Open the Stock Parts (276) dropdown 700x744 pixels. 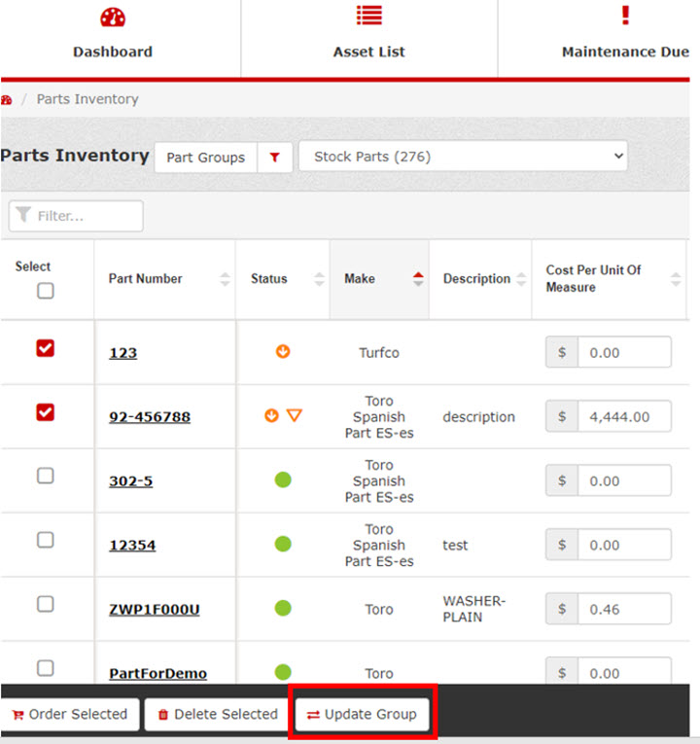click(x=463, y=157)
